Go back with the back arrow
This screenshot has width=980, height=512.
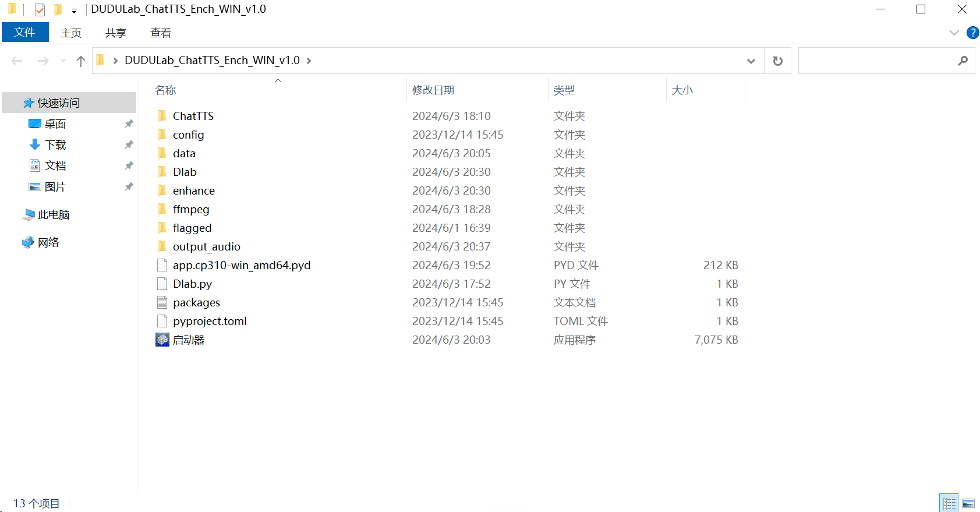17,61
